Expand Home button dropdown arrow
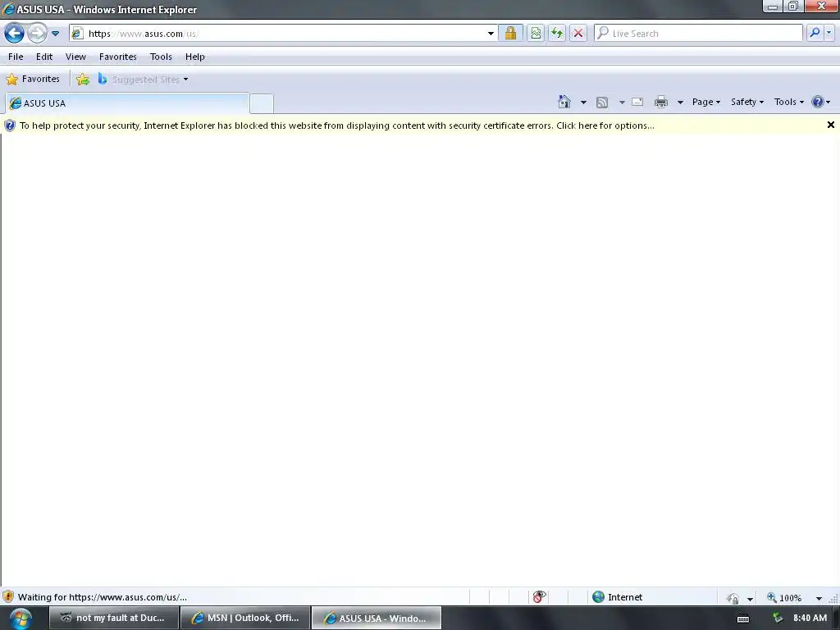Viewport: 840px width, 630px height. coord(583,102)
